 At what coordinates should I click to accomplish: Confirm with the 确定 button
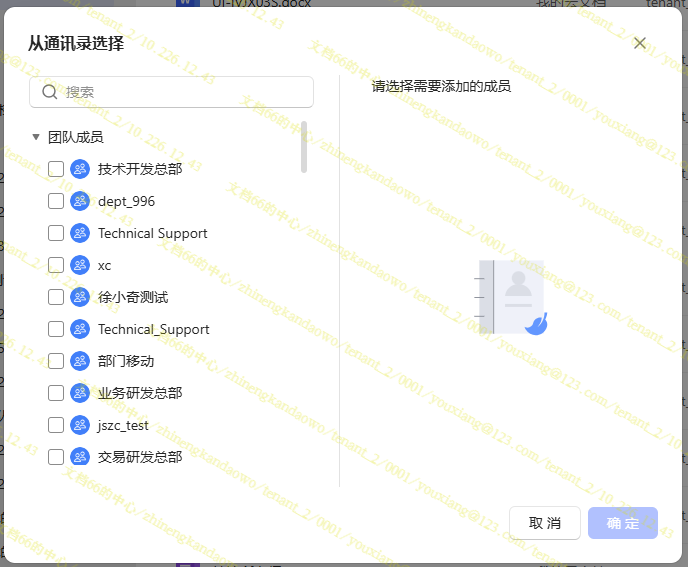[623, 523]
